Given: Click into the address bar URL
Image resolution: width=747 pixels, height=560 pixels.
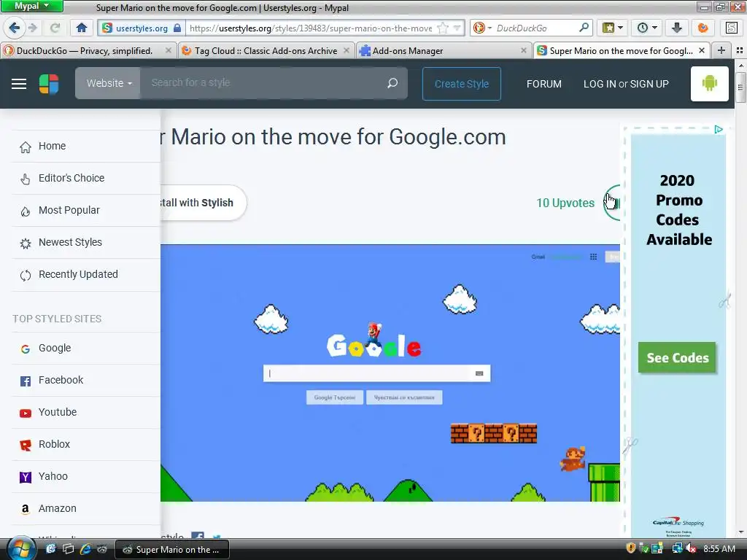Looking at the screenshot, I should tap(311, 28).
